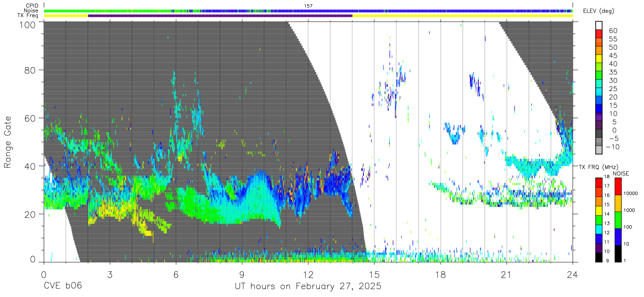Viewport: 644px width, 297px height.
Task: Click the '25' label on the ELEV colorbar
Action: [x=614, y=89]
